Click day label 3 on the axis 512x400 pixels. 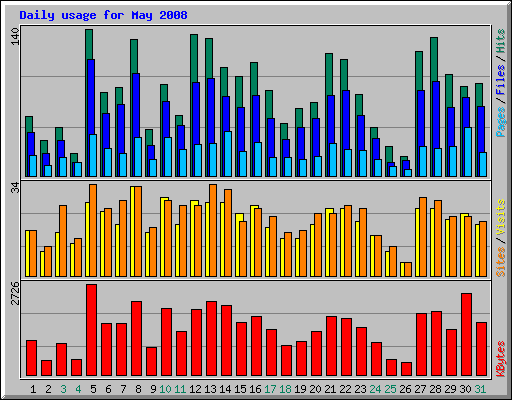63,389
